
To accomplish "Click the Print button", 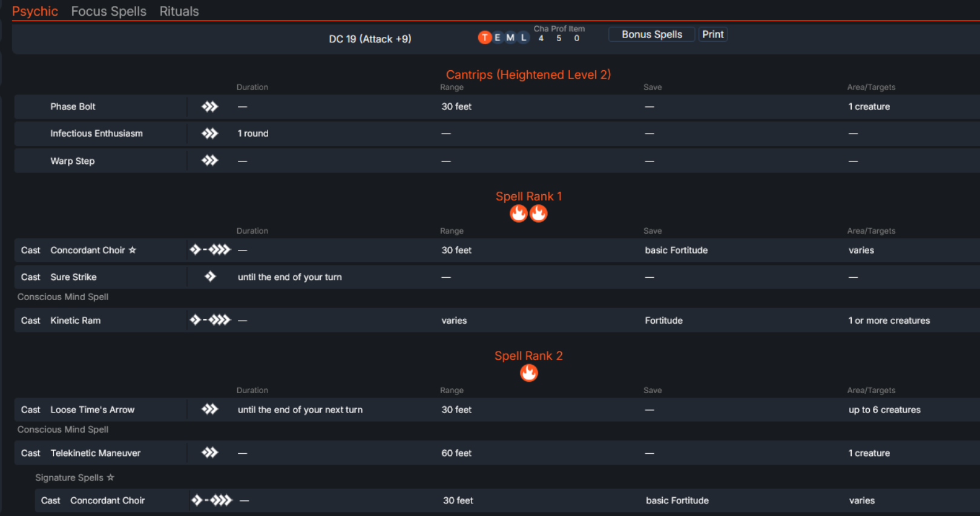I will [713, 34].
